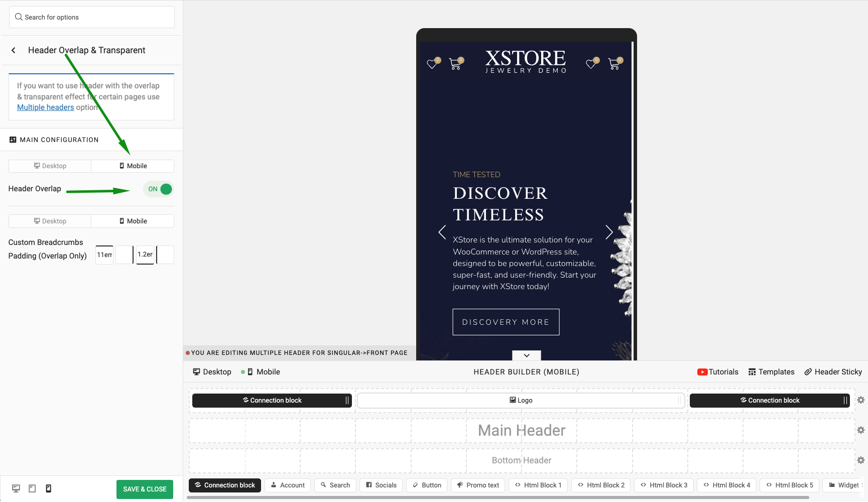The width and height of the screenshot is (868, 502).
Task: Switch header builder to Mobile
Action: tap(263, 372)
